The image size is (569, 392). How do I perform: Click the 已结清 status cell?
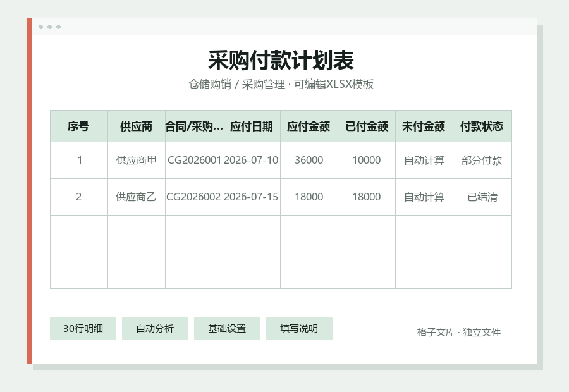tap(482, 197)
